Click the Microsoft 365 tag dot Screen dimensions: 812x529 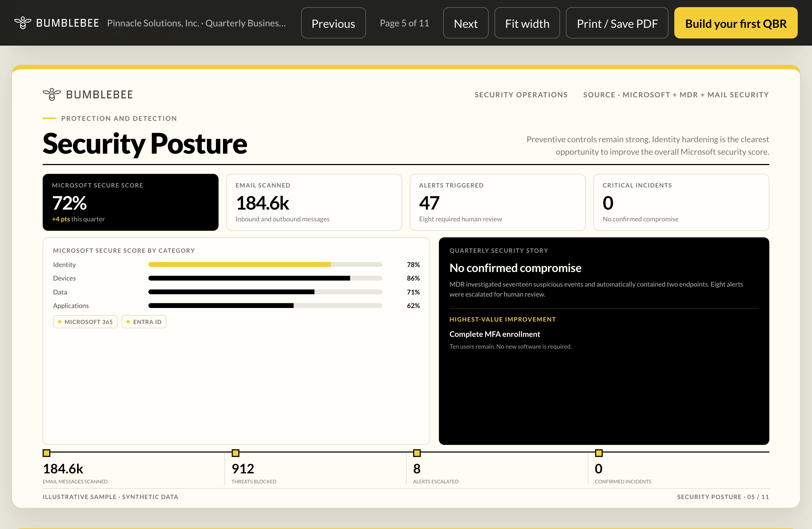[60, 322]
